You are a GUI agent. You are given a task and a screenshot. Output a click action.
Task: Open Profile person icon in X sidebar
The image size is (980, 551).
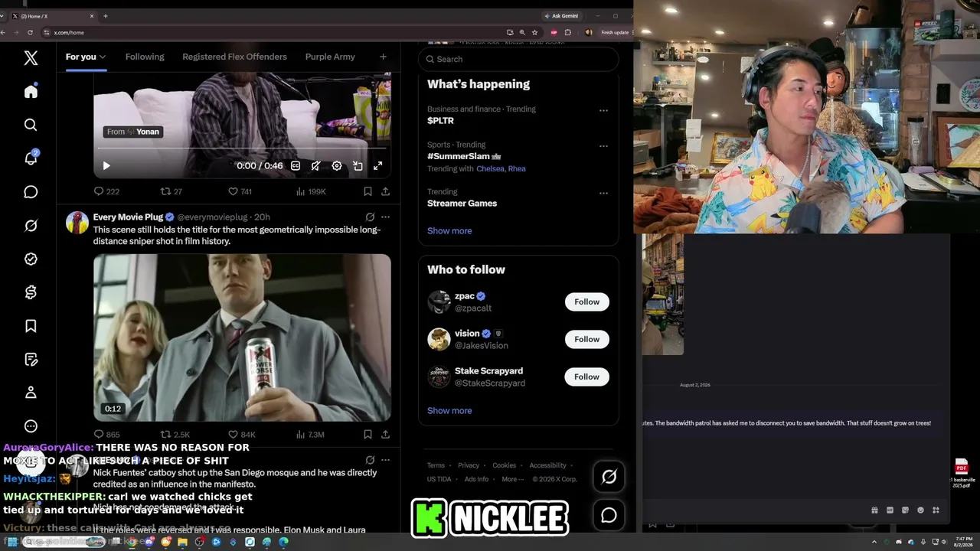(x=31, y=393)
